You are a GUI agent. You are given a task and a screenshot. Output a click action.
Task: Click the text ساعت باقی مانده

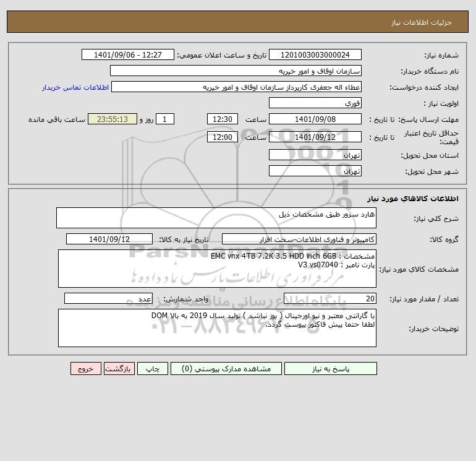click(x=57, y=119)
